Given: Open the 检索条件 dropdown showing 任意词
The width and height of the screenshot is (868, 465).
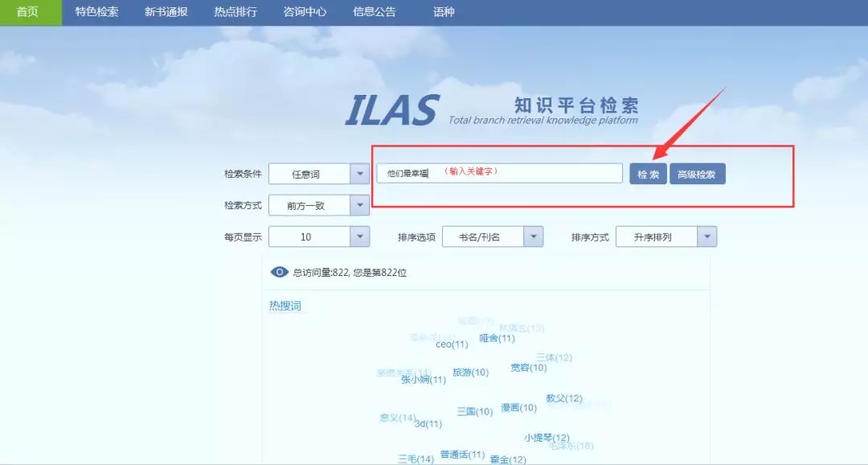Looking at the screenshot, I should click(318, 174).
